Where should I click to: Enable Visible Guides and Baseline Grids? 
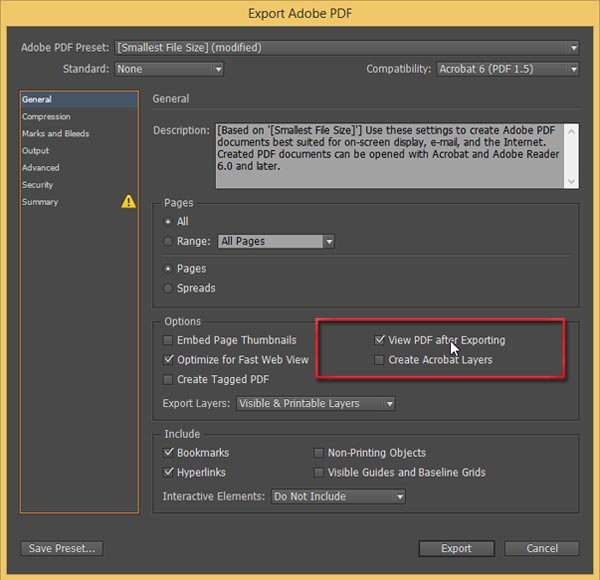point(318,472)
